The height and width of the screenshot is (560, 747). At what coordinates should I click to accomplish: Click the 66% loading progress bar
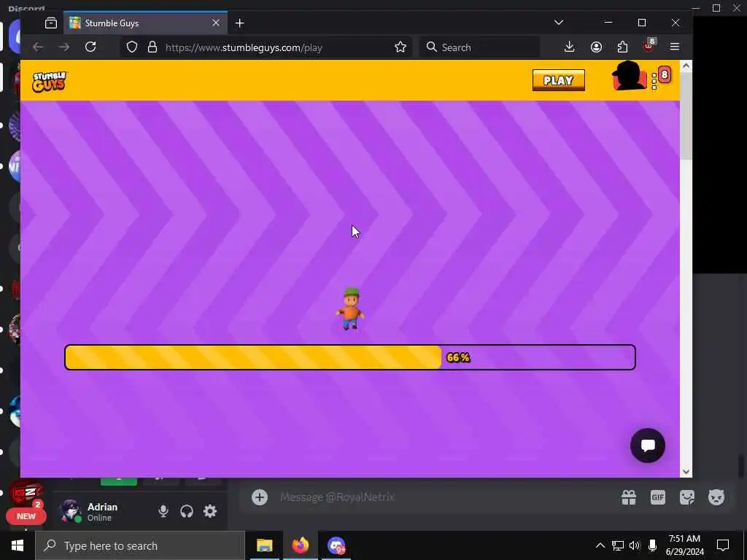click(x=350, y=357)
